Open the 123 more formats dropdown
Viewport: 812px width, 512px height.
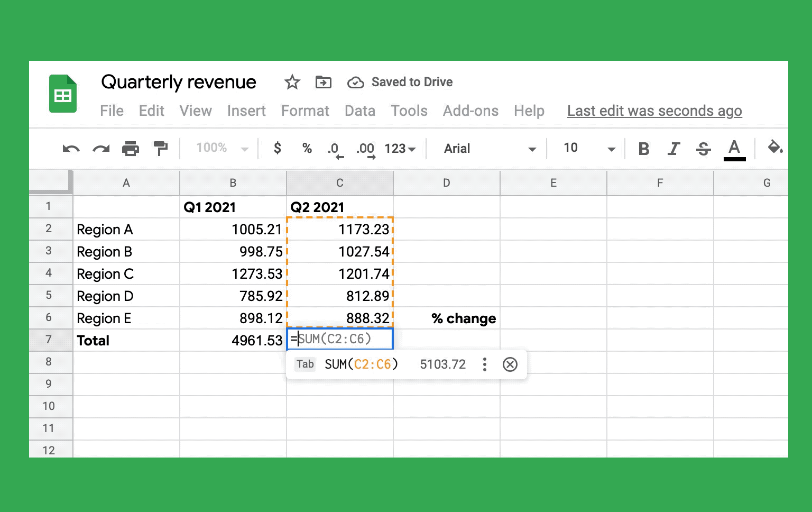click(x=400, y=149)
